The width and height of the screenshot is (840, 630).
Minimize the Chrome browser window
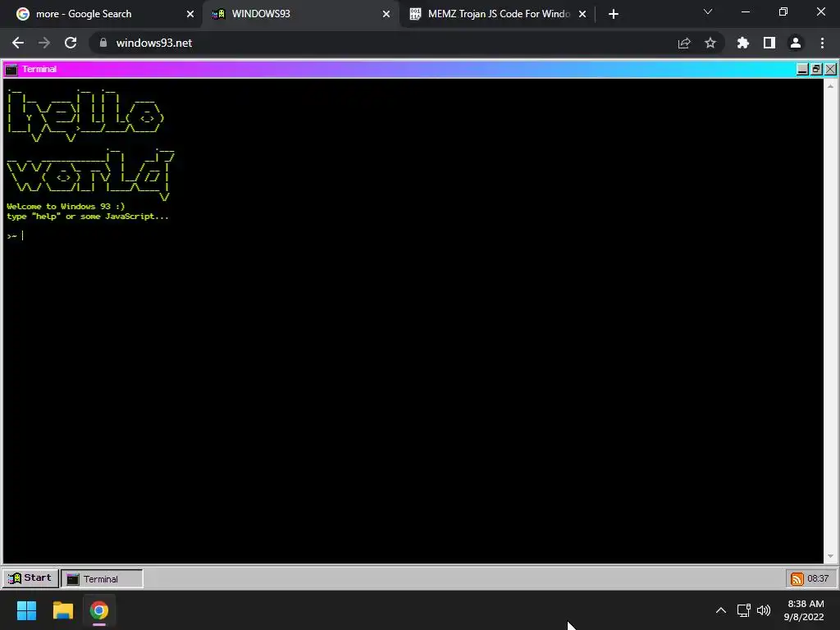pyautogui.click(x=745, y=11)
